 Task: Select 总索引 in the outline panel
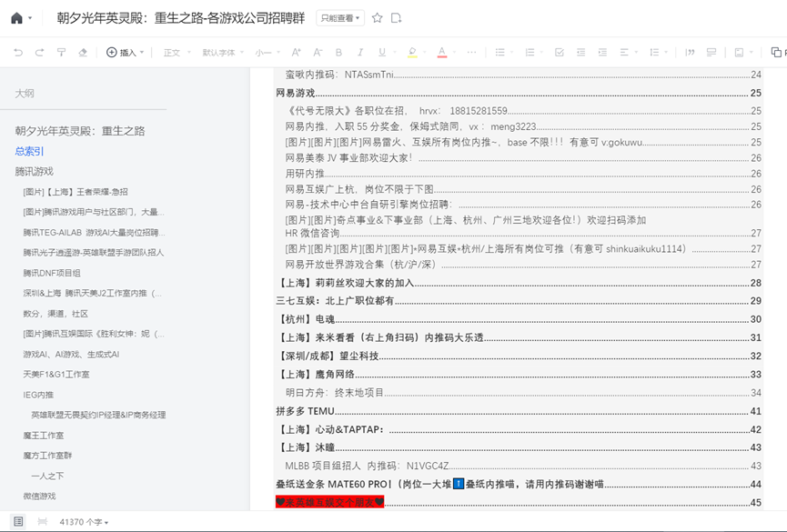(29, 151)
